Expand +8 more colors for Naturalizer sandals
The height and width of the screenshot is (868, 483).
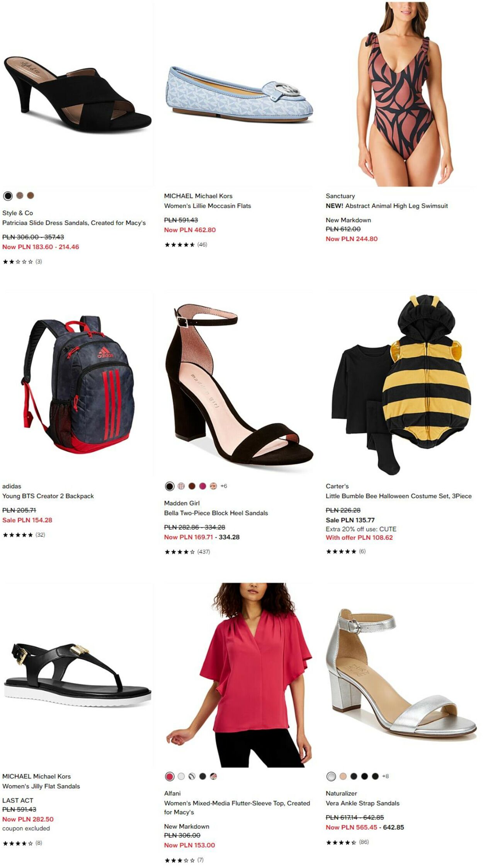point(385,776)
